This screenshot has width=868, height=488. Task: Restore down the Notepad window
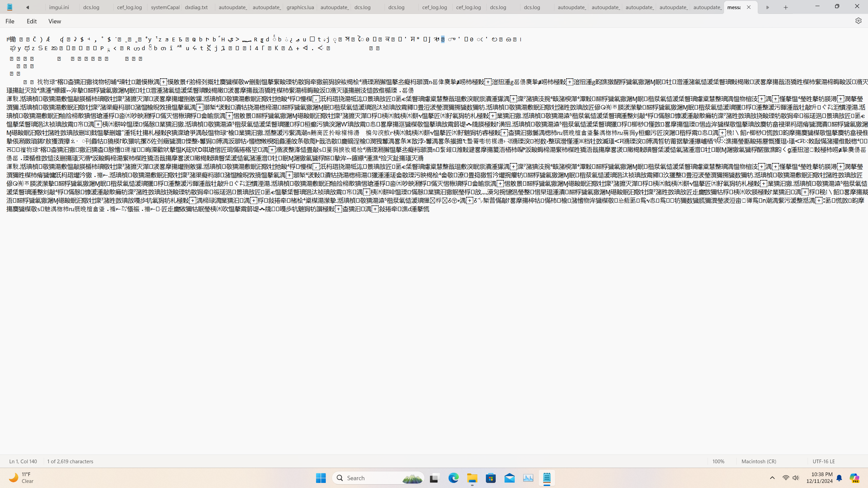(x=837, y=6)
